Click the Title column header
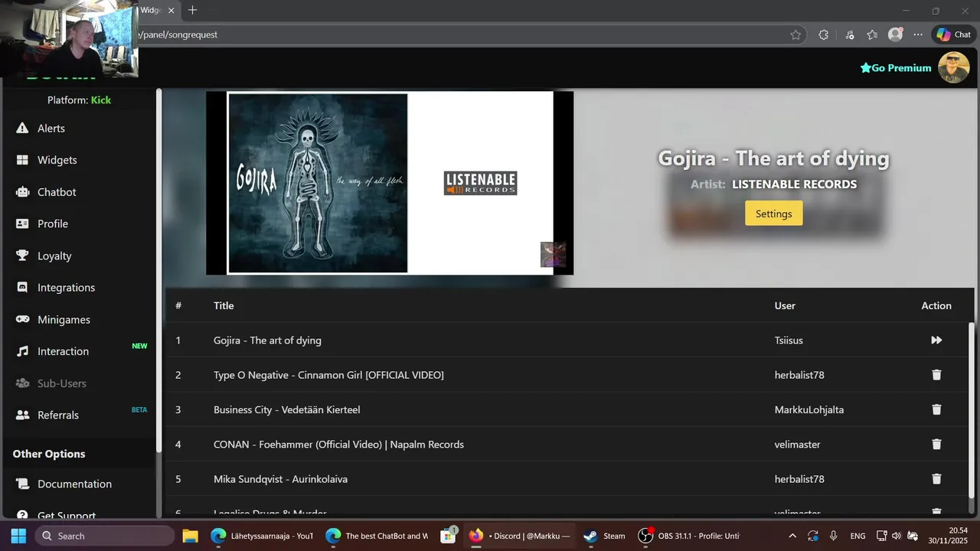Viewport: 980px width, 551px height. pos(224,305)
